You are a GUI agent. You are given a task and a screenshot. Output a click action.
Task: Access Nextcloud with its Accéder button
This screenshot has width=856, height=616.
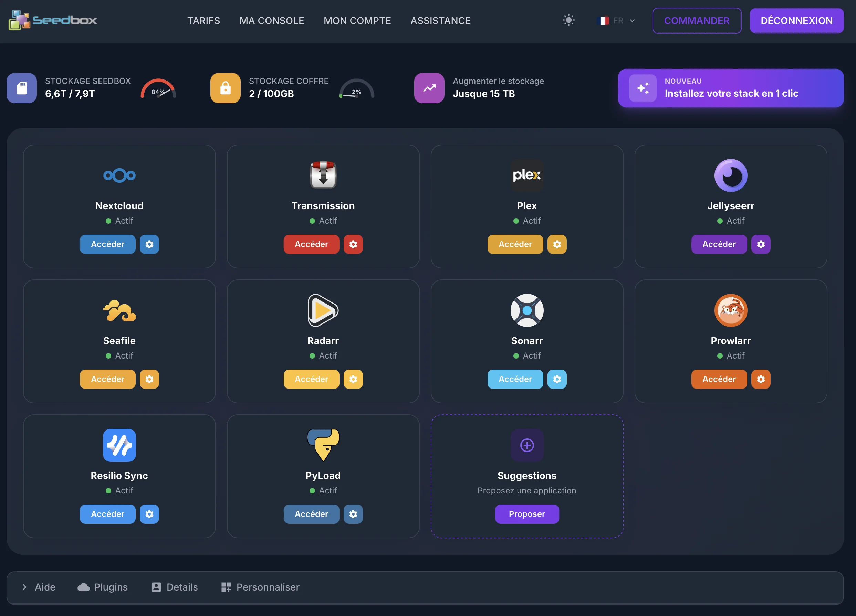(107, 244)
